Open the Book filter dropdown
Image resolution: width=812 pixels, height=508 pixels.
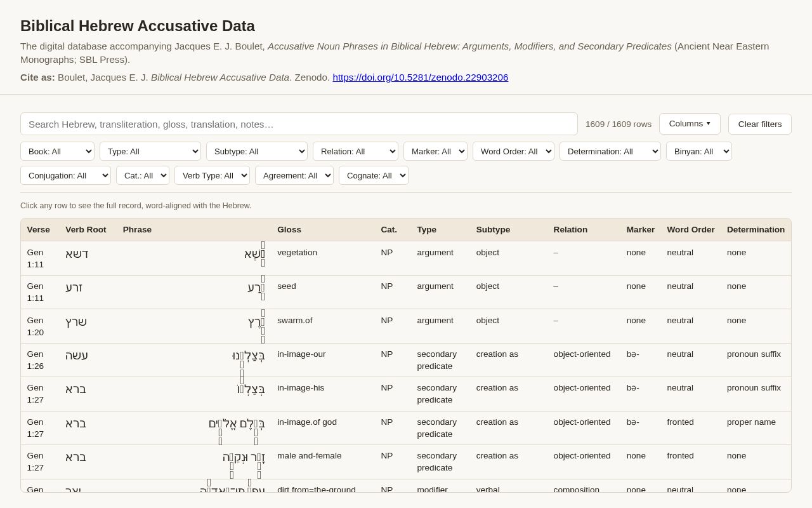coord(57,151)
